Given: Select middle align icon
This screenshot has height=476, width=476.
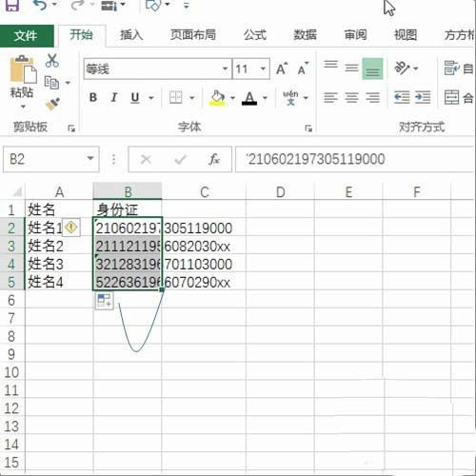Looking at the screenshot, I should 351,68.
